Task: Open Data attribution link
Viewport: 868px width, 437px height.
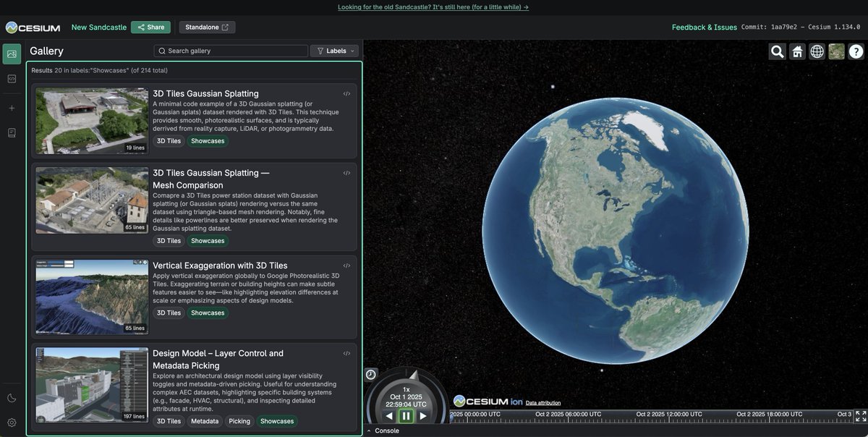Action: (x=543, y=403)
